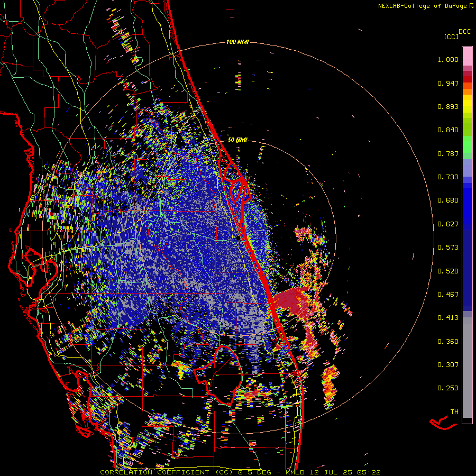Click the KMLB 12 JUL 25 05:22 timestamp
The width and height of the screenshot is (476, 476).
click(333, 472)
